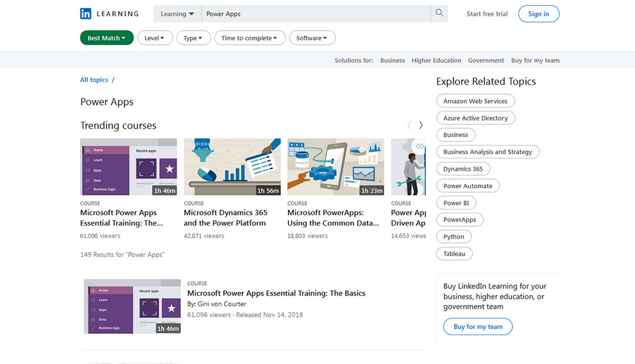Open Higher Education solutions link
The image size is (635, 364).
coord(436,60)
